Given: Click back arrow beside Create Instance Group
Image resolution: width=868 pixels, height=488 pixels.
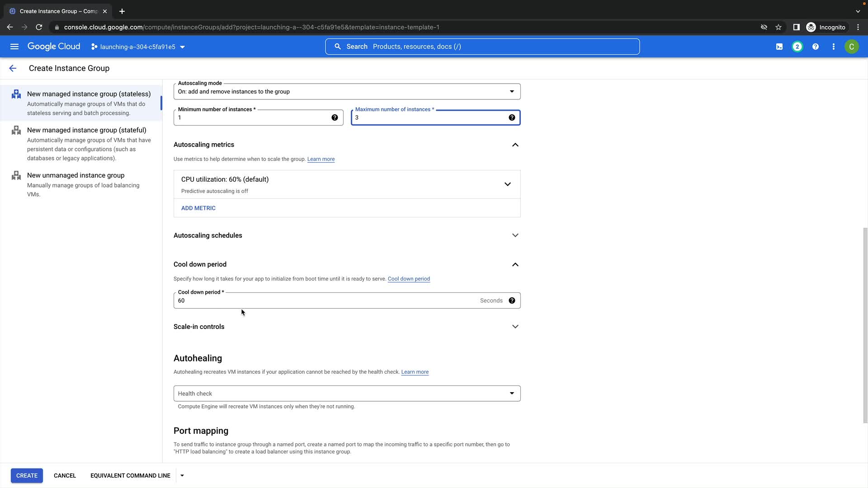Looking at the screenshot, I should [x=13, y=68].
